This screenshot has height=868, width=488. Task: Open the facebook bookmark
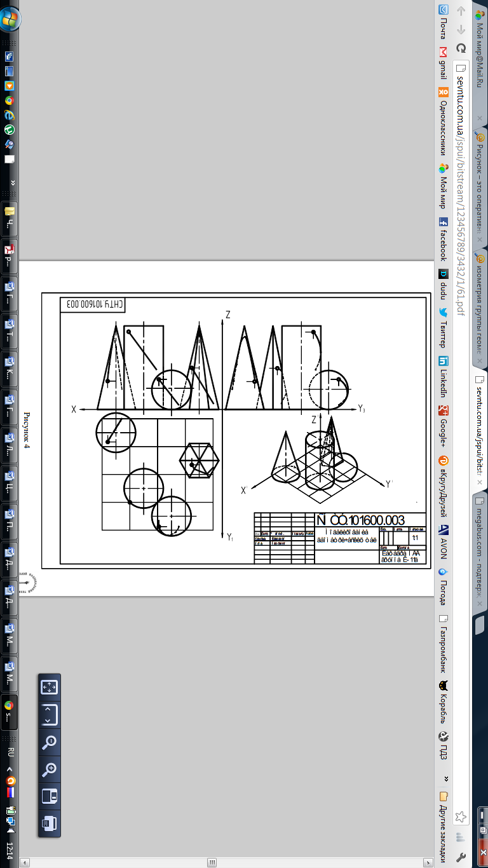pyautogui.click(x=444, y=240)
